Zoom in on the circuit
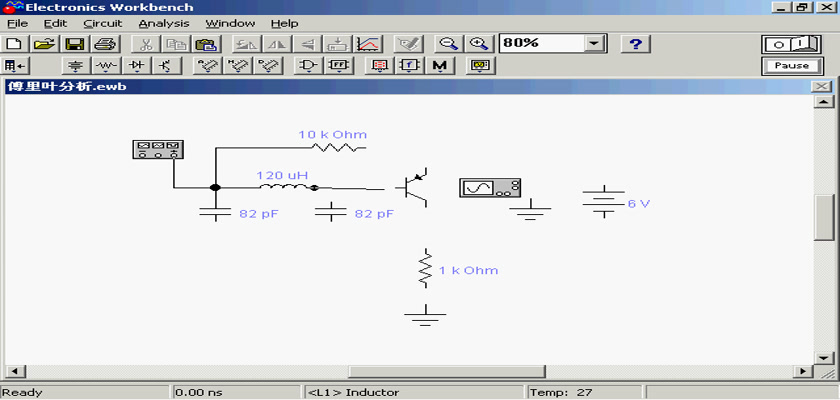This screenshot has height=400, width=840. click(478, 44)
